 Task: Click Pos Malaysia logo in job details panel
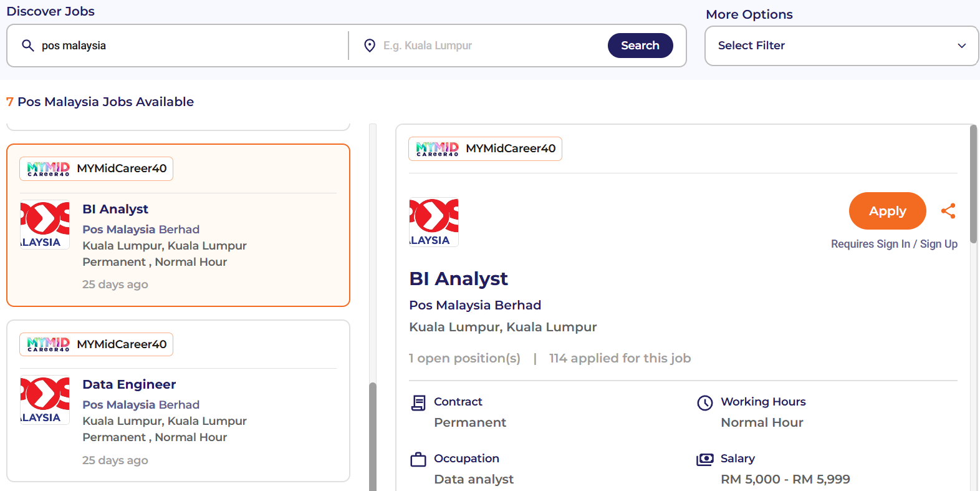coord(434,223)
